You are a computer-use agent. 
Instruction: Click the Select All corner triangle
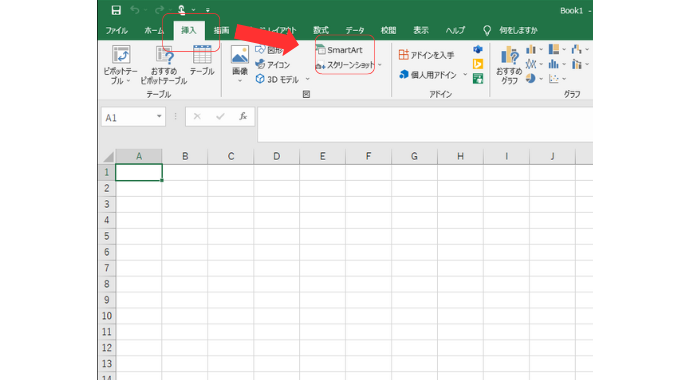(107, 157)
